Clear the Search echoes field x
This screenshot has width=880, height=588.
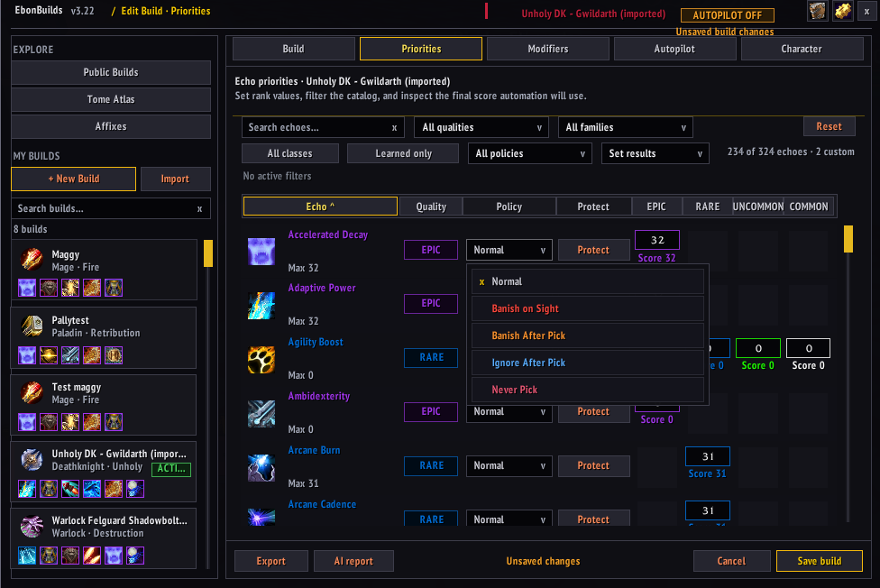click(x=394, y=128)
